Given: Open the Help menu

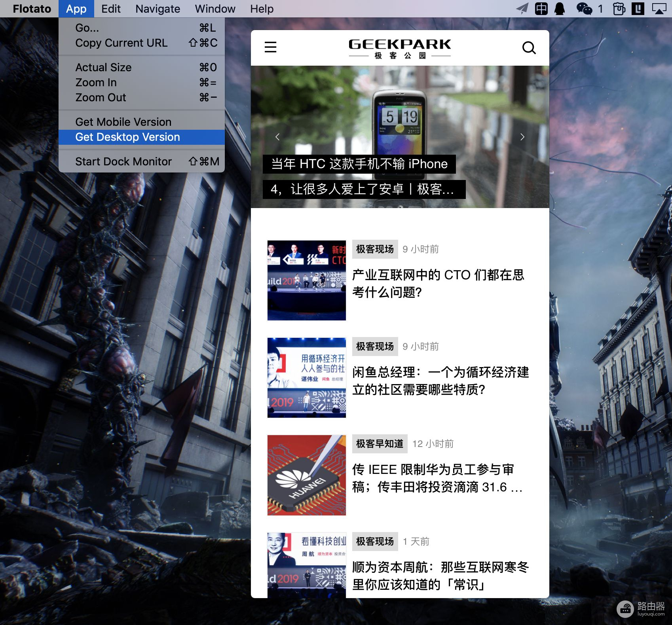Looking at the screenshot, I should click(x=262, y=9).
